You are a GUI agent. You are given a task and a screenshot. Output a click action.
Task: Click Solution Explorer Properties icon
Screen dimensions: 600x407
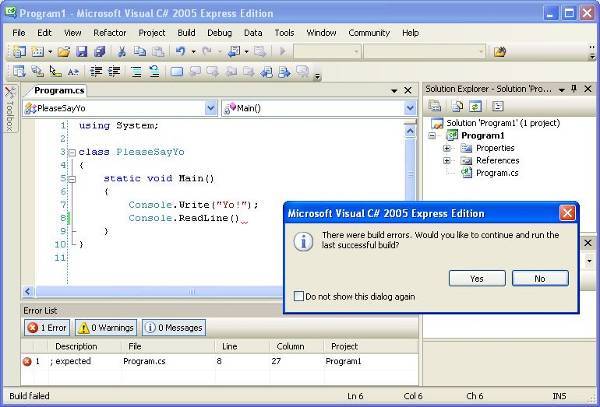coord(435,106)
